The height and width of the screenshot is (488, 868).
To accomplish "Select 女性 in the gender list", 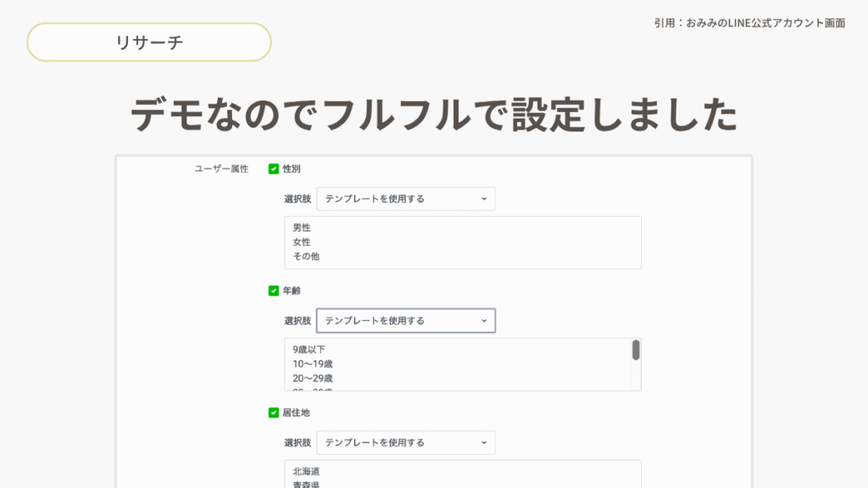I will click(x=302, y=242).
